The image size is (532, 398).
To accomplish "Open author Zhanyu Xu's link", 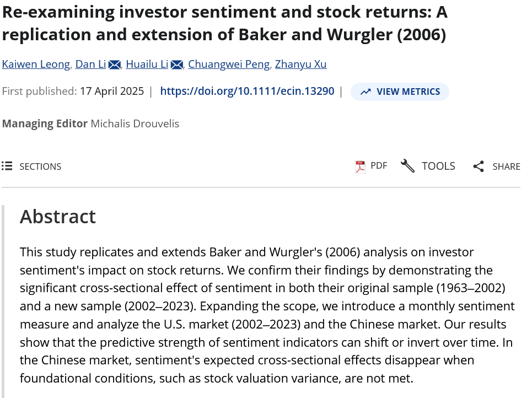I will (300, 64).
